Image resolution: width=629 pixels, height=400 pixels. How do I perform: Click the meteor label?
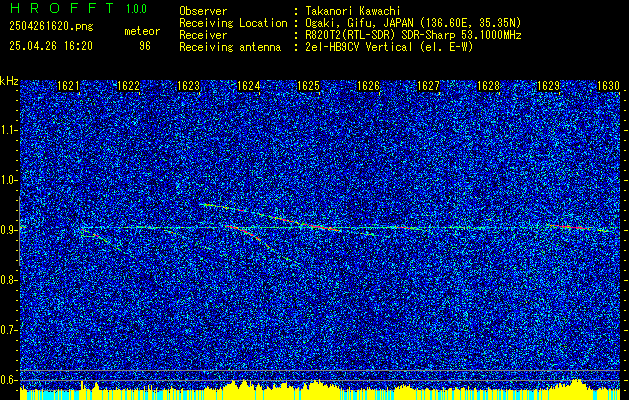click(x=142, y=31)
